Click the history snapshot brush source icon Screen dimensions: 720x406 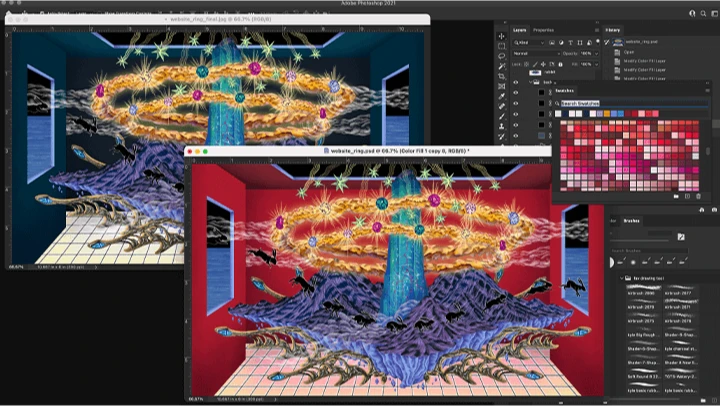point(607,42)
